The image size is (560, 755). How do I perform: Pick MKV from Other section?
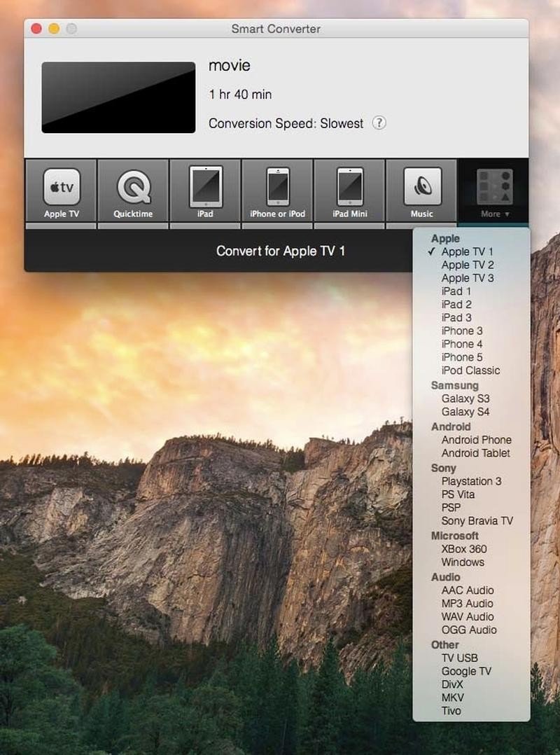point(452,698)
